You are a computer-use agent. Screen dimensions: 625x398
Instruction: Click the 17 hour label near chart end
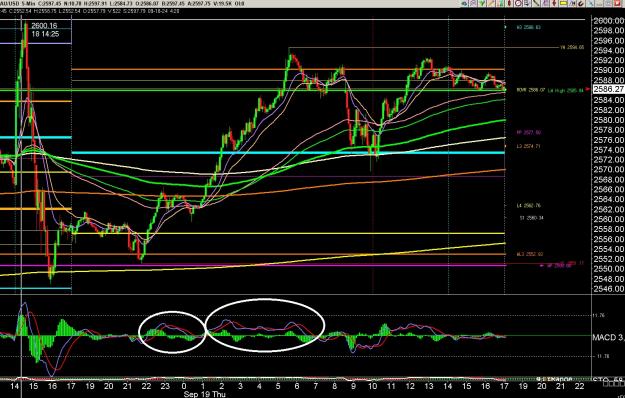[504, 386]
